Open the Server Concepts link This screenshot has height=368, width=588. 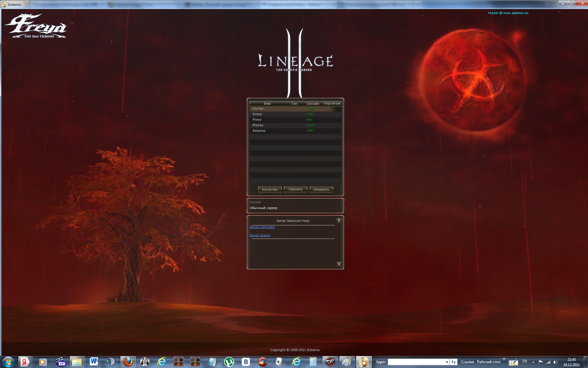click(x=262, y=227)
